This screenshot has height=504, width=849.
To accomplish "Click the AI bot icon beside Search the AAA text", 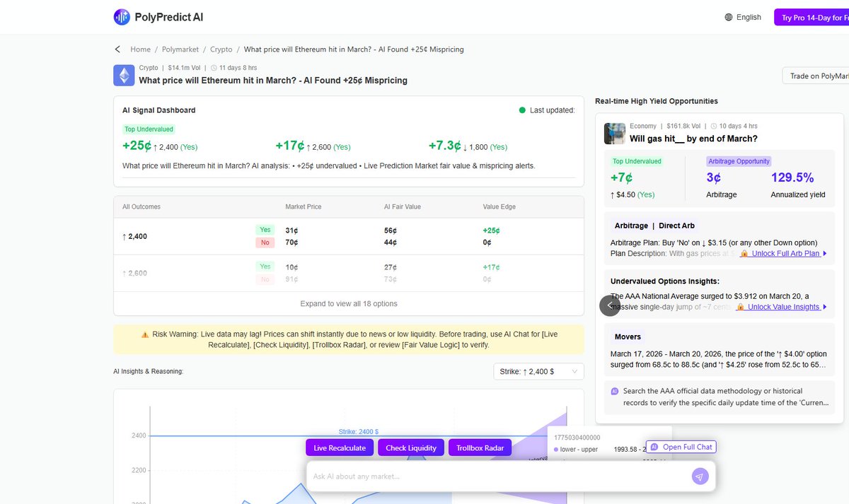I will tap(615, 391).
